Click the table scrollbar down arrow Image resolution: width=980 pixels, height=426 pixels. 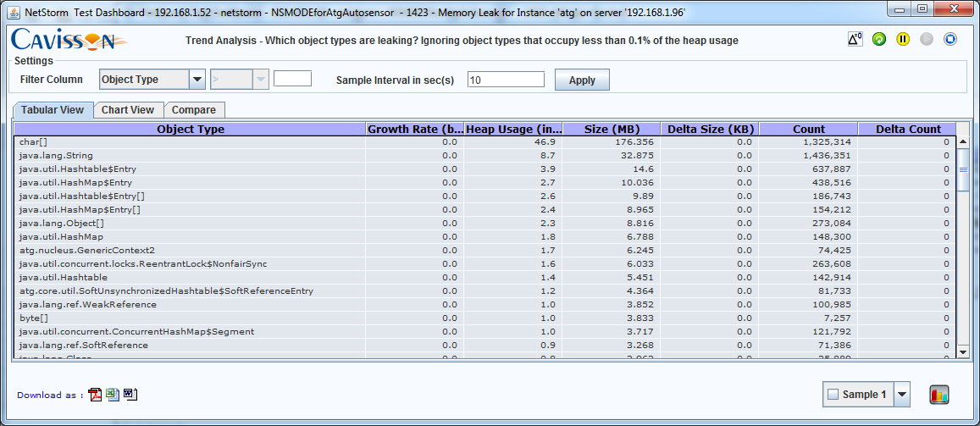(x=963, y=352)
